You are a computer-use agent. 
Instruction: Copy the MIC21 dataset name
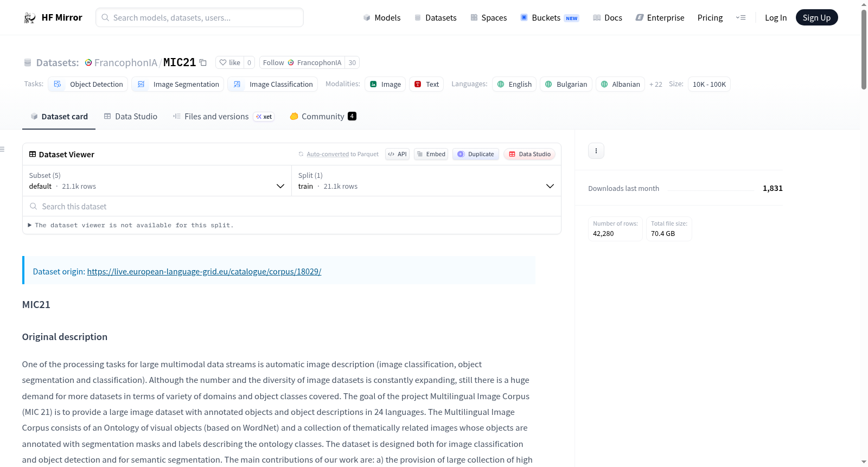tap(203, 62)
